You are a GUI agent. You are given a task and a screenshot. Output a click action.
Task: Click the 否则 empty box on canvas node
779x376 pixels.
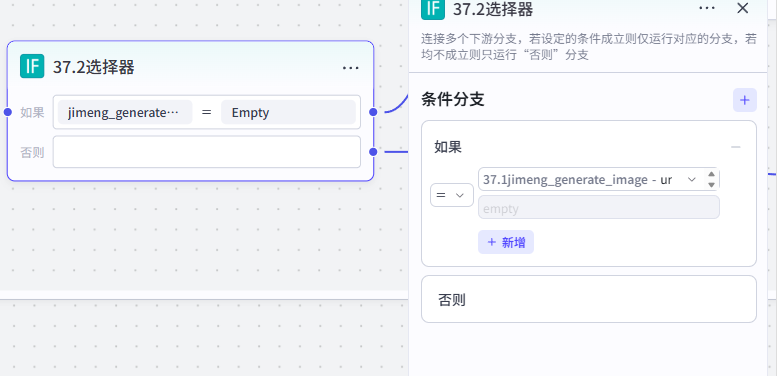point(207,152)
